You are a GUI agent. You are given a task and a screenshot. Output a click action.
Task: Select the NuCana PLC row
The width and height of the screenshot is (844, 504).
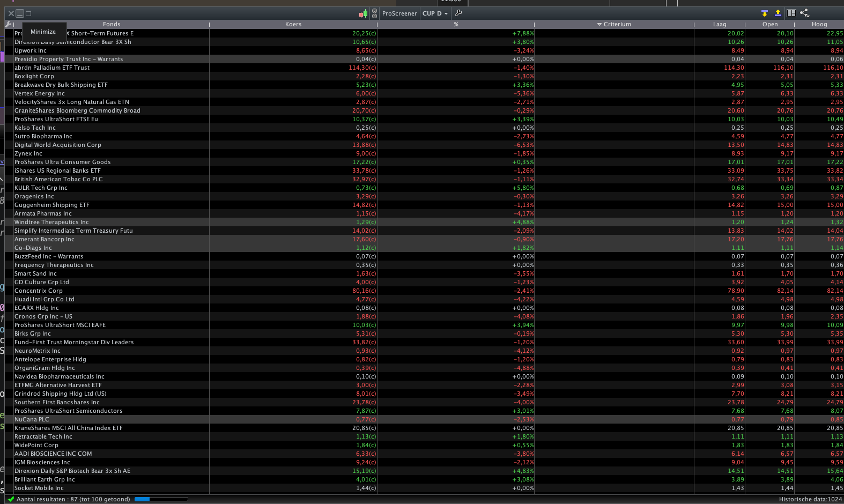425,419
